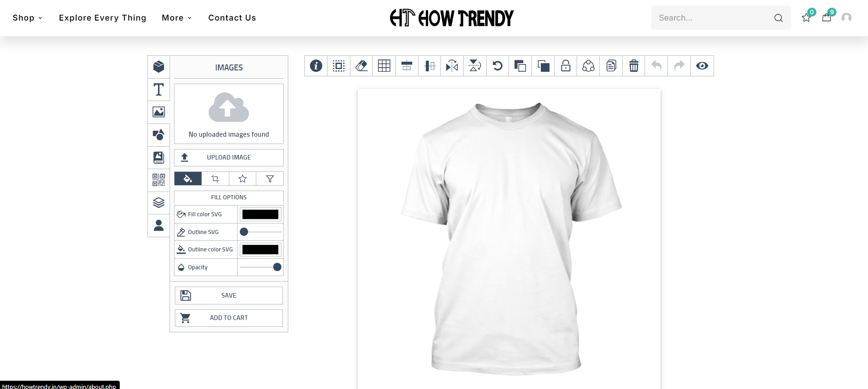This screenshot has height=389, width=868.
Task: Click the Outline color SVG label
Action: coord(210,250)
